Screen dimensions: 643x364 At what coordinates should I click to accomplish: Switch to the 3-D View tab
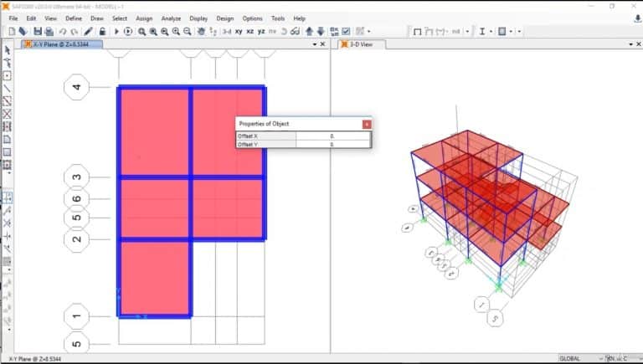(361, 44)
